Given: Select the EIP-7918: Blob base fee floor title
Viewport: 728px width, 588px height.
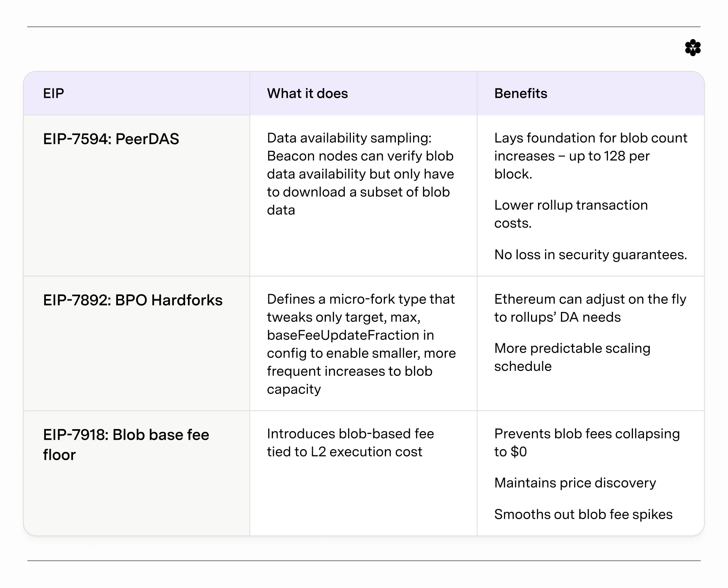Looking at the screenshot, I should pyautogui.click(x=126, y=445).
